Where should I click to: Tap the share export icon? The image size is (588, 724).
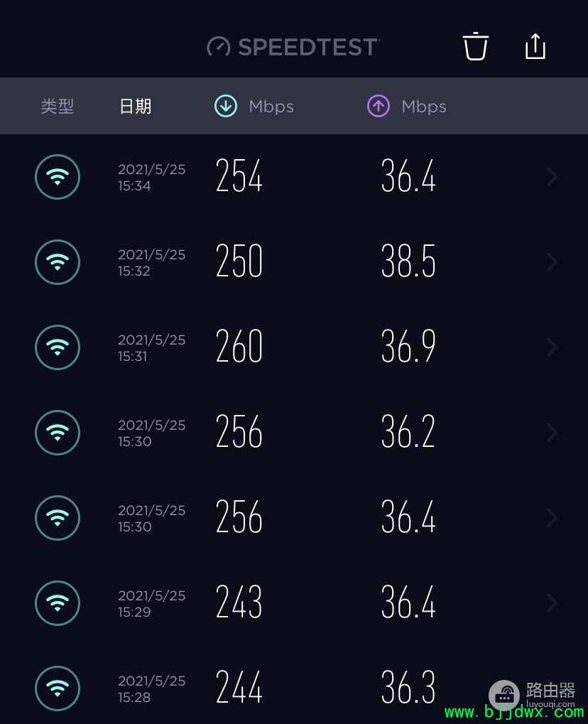tap(535, 47)
